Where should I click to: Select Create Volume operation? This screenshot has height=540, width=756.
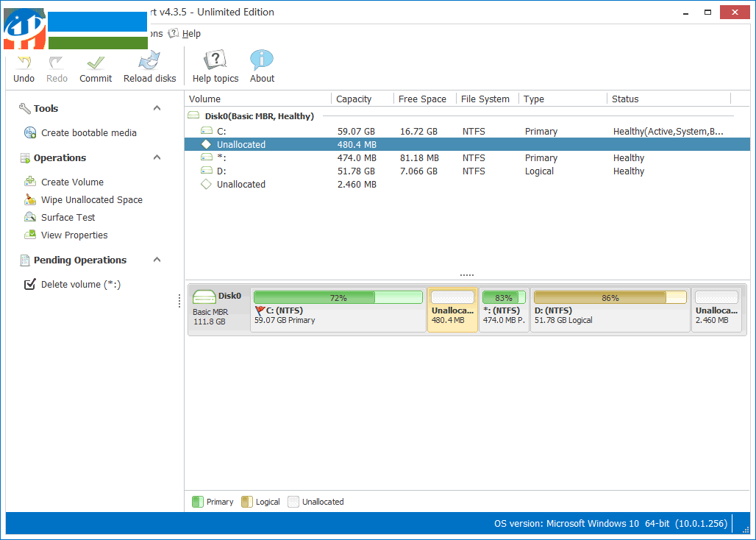pos(71,182)
